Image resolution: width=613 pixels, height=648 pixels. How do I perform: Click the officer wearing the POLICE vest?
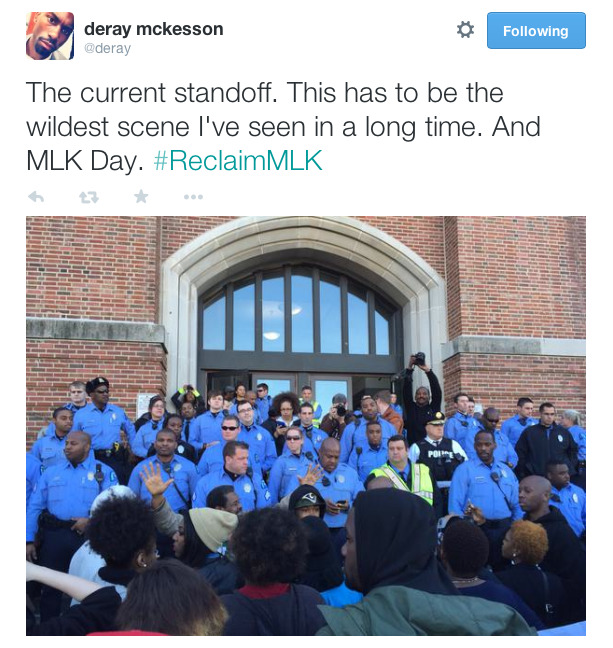[438, 450]
